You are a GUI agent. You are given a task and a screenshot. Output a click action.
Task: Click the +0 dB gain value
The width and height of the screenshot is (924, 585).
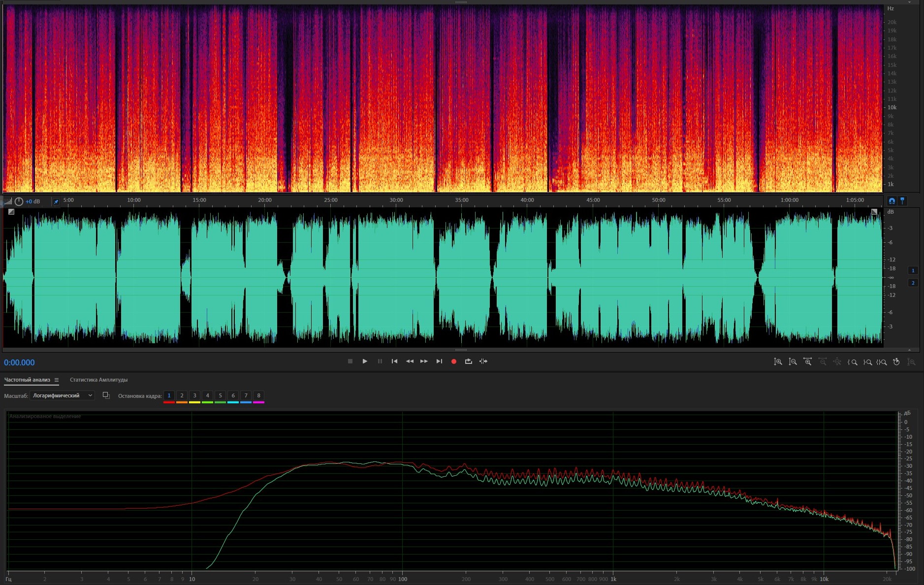(33, 201)
